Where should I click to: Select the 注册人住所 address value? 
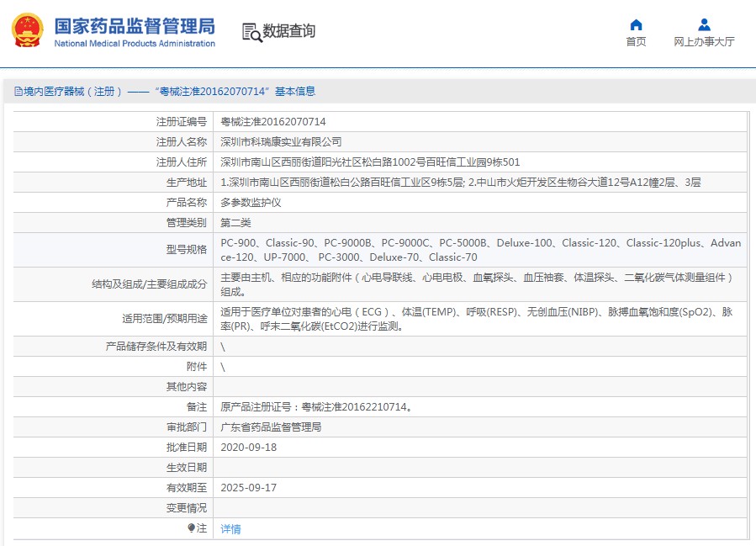click(370, 162)
